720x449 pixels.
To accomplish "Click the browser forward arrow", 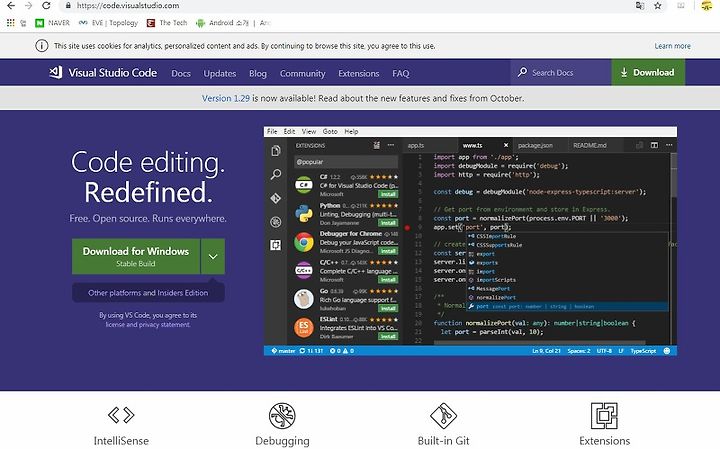I will pyautogui.click(x=28, y=6).
